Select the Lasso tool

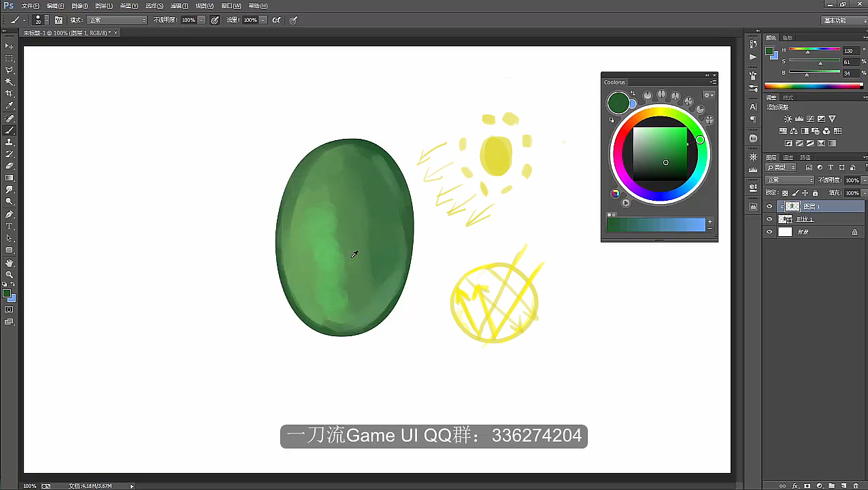[x=9, y=69]
